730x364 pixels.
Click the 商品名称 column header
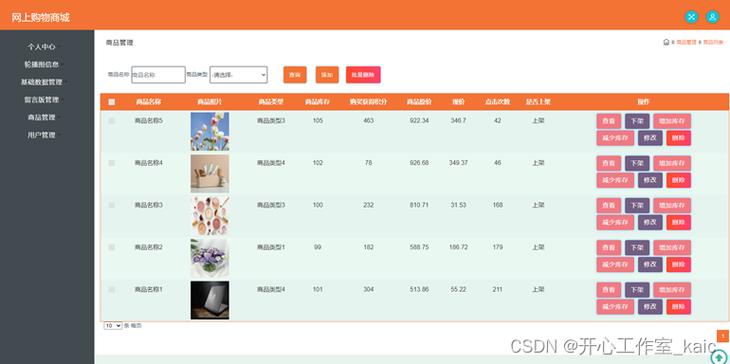pyautogui.click(x=149, y=102)
